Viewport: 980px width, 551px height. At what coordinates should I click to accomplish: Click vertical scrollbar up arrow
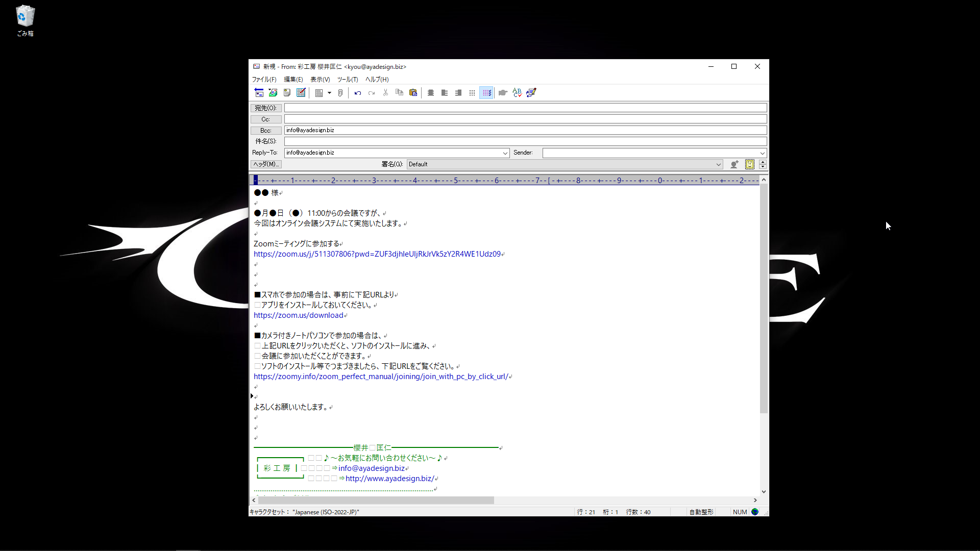(x=764, y=180)
